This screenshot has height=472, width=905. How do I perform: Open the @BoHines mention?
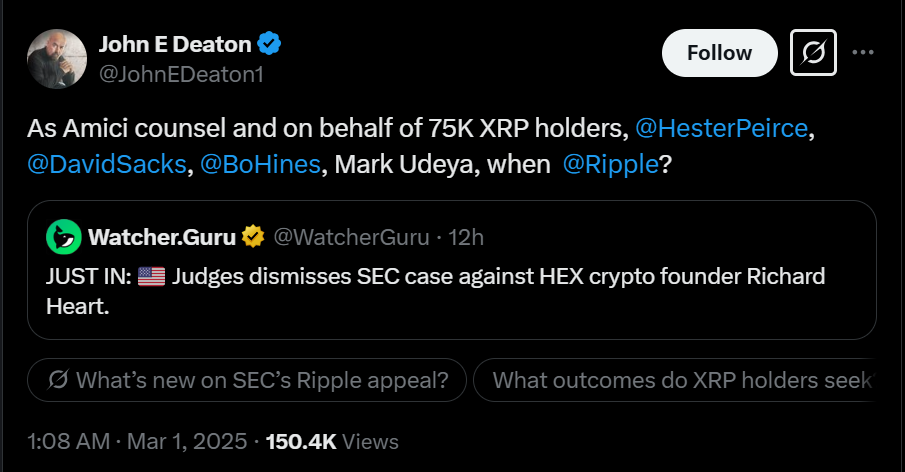pyautogui.click(x=260, y=164)
